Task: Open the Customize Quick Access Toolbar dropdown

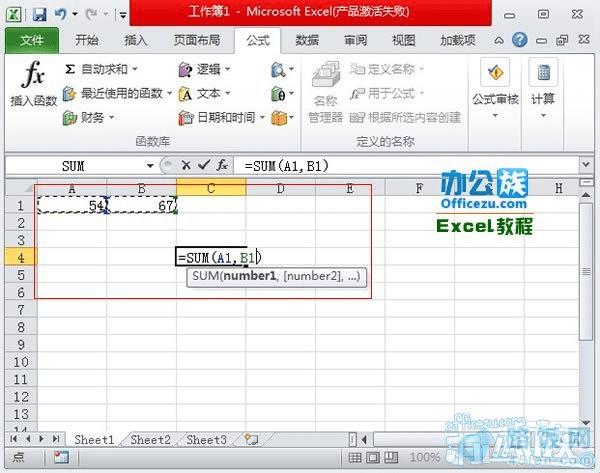Action: click(122, 15)
